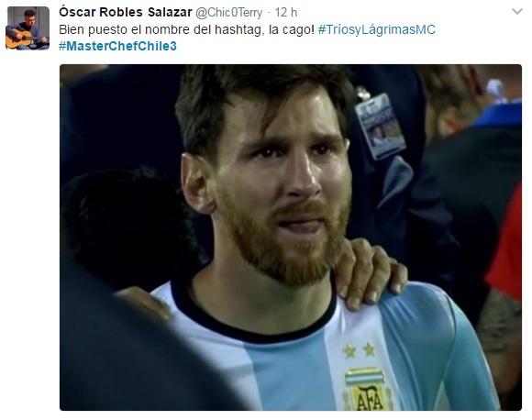This screenshot has height=420, width=532.
Task: Open Óscar Robles Salazar's profile name
Action: (x=125, y=12)
